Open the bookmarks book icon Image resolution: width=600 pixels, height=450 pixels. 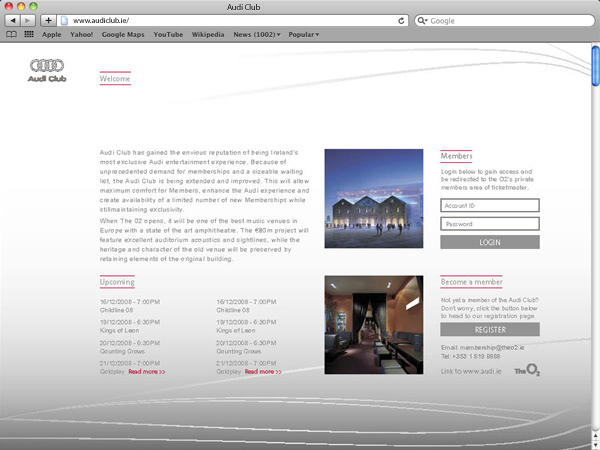point(11,34)
